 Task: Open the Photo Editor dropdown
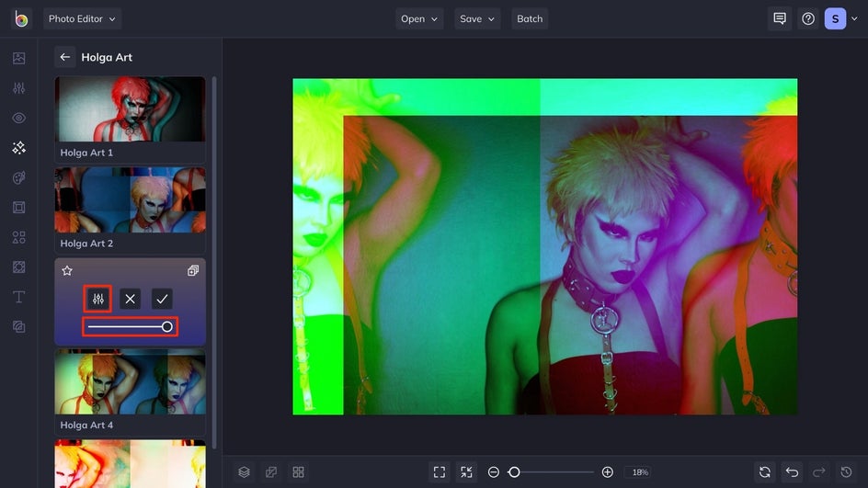point(82,18)
